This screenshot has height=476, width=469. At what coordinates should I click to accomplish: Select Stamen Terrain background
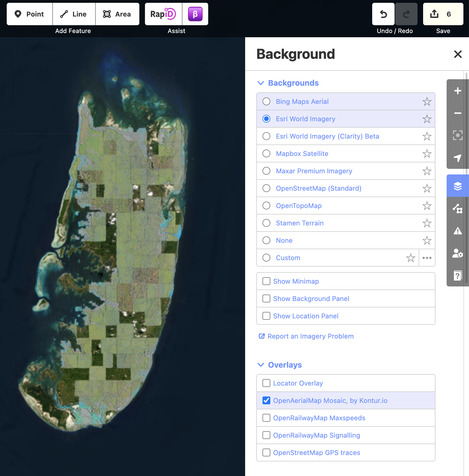click(x=346, y=223)
